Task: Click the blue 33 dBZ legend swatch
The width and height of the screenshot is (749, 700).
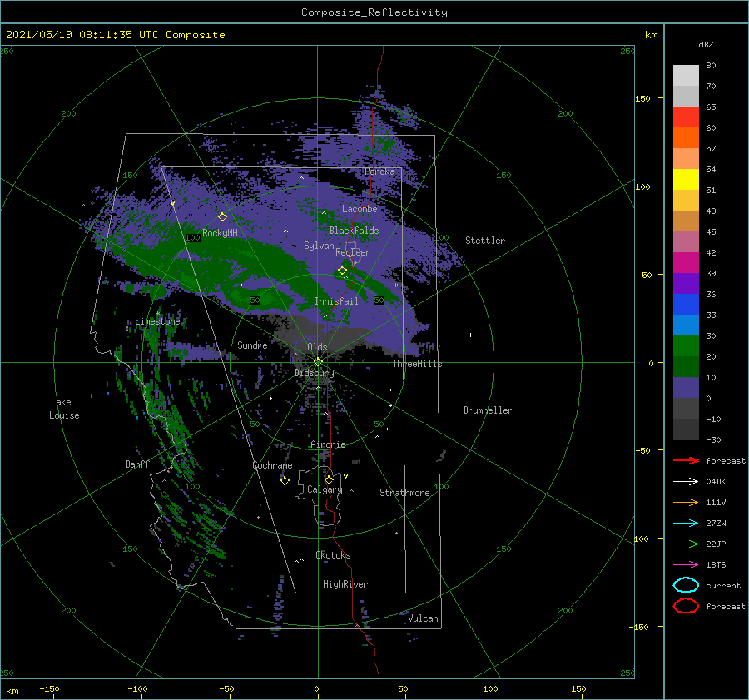Action: coord(686,305)
